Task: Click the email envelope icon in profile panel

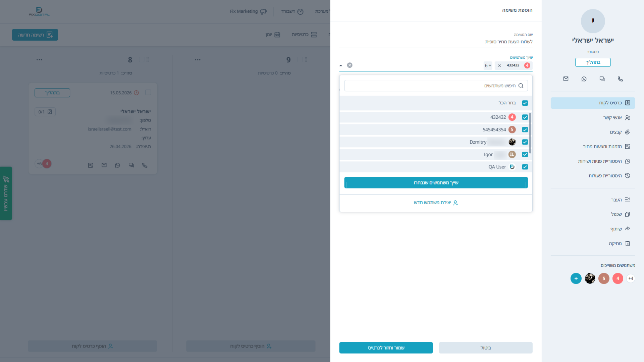Action: (566, 79)
